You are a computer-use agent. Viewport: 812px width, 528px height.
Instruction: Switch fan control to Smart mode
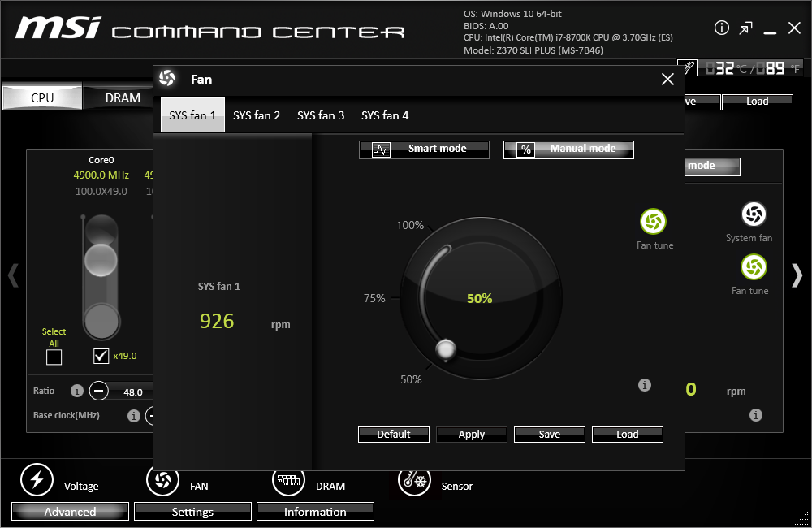[x=424, y=149]
